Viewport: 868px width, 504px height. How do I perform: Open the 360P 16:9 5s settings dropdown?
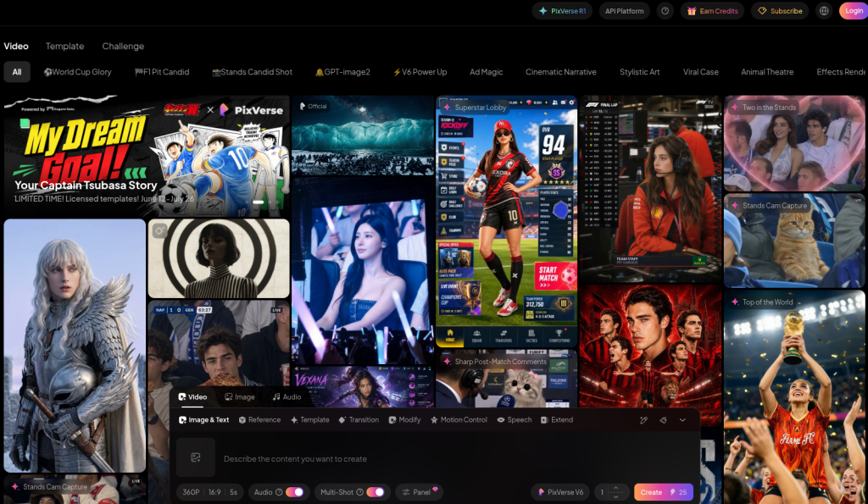210,492
